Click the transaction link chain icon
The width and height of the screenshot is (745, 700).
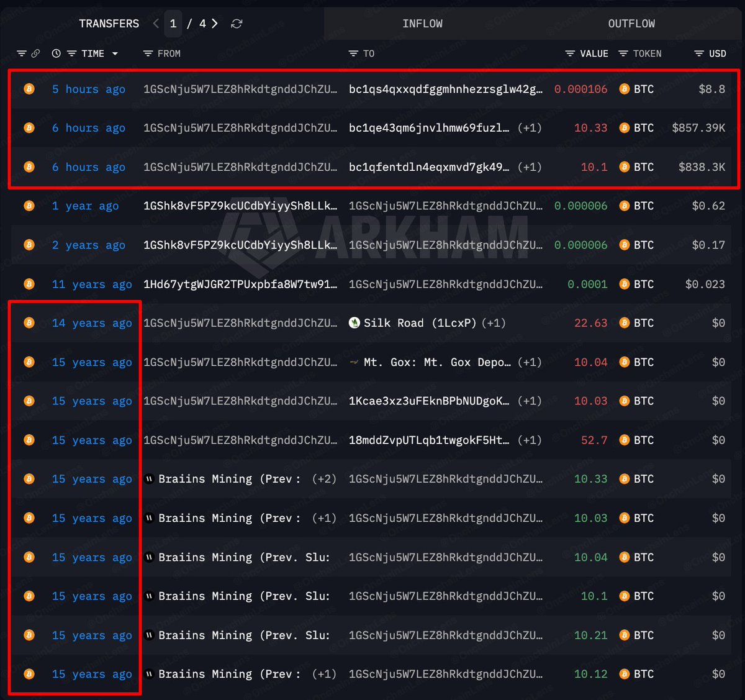(x=35, y=53)
